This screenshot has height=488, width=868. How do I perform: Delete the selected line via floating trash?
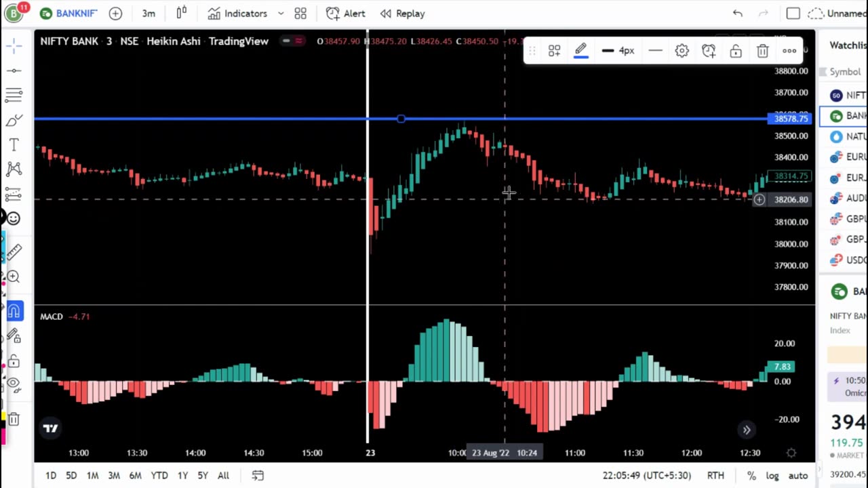pos(762,51)
